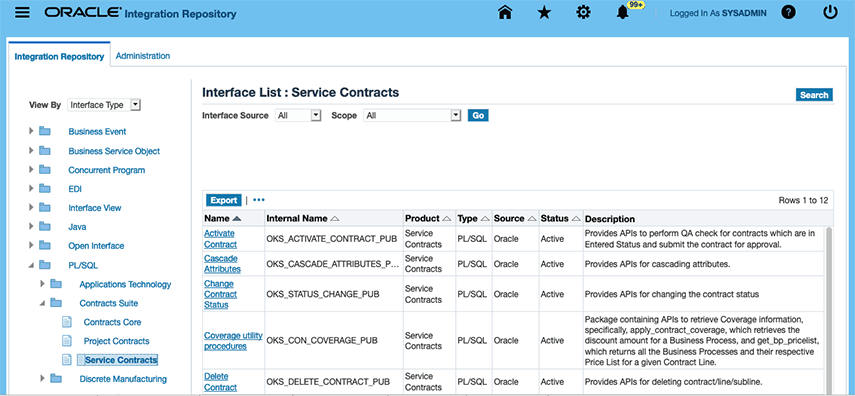855x396 pixels.
Task: Click the Contracts Core document icon
Action: (x=67, y=322)
